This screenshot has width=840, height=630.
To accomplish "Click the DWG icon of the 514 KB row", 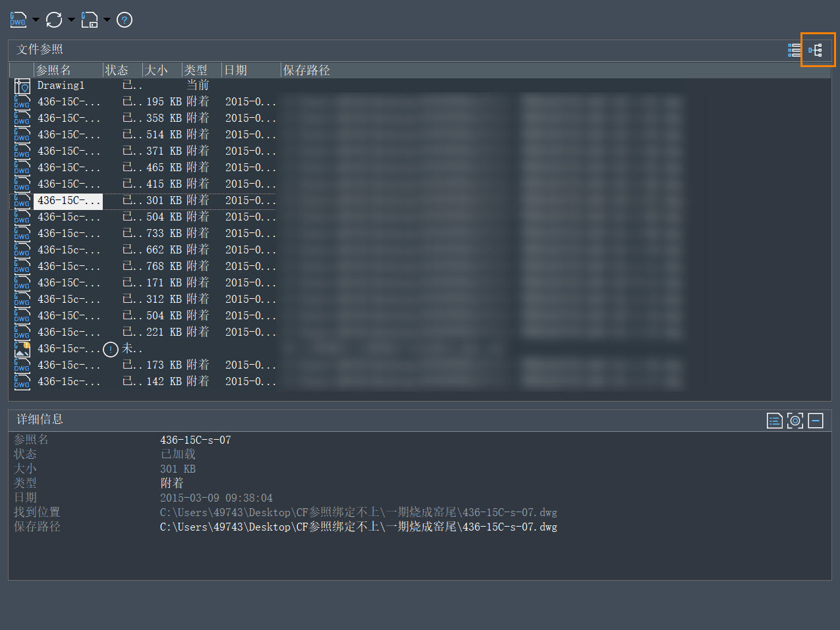I will pos(22,135).
